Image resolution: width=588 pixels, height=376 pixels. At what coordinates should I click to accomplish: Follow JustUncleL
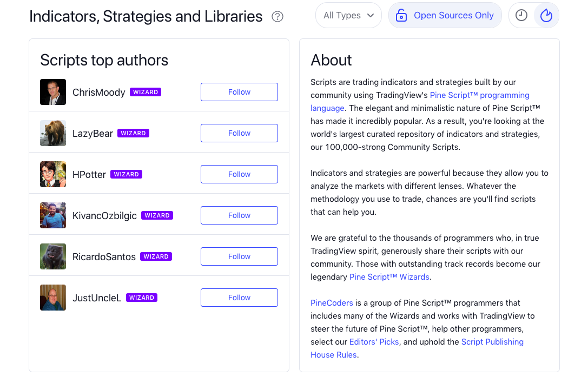239,298
